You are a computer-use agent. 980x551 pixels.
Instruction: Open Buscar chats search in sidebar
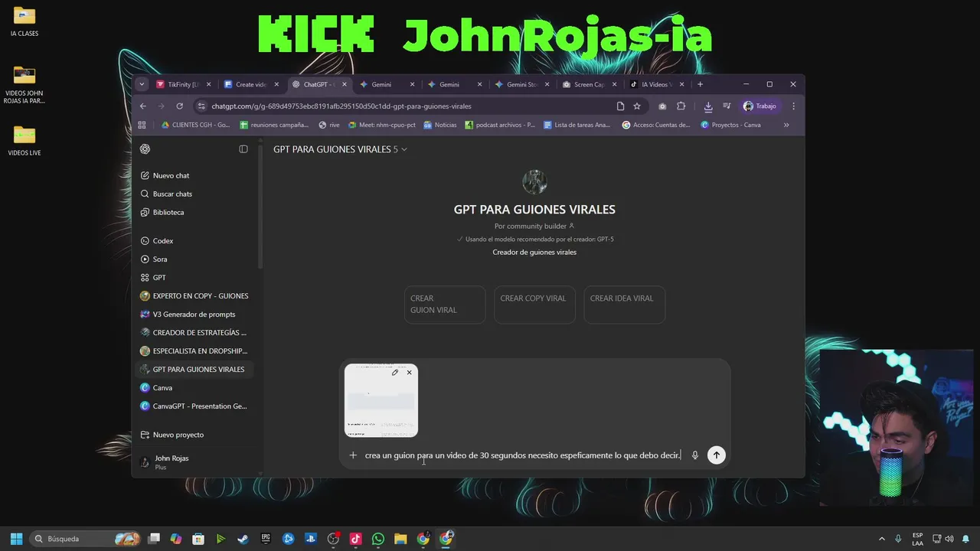coord(172,194)
